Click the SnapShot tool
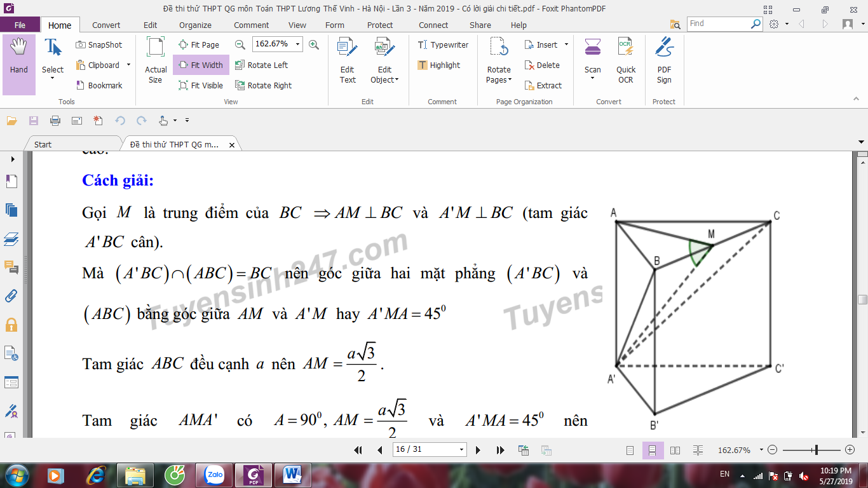The width and height of the screenshot is (868, 488). coord(98,45)
